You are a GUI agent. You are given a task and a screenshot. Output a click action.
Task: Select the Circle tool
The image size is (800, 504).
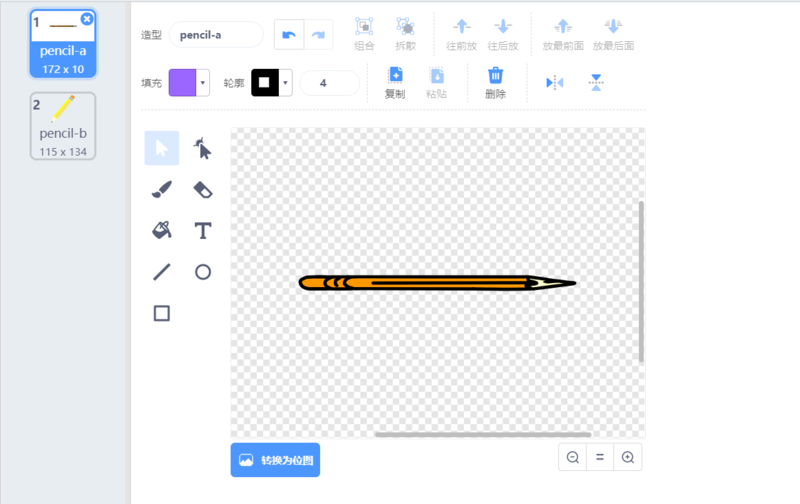(x=202, y=272)
